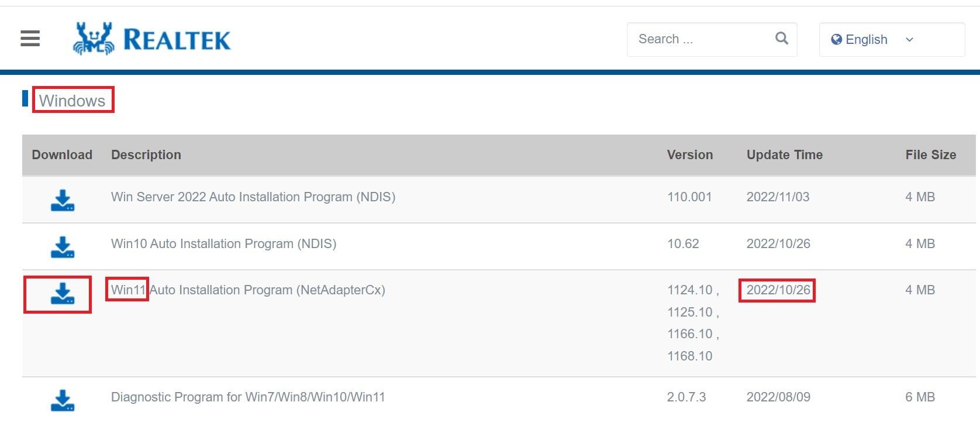Click the language selector chevron arrow
This screenshot has width=980, height=426.
909,39
